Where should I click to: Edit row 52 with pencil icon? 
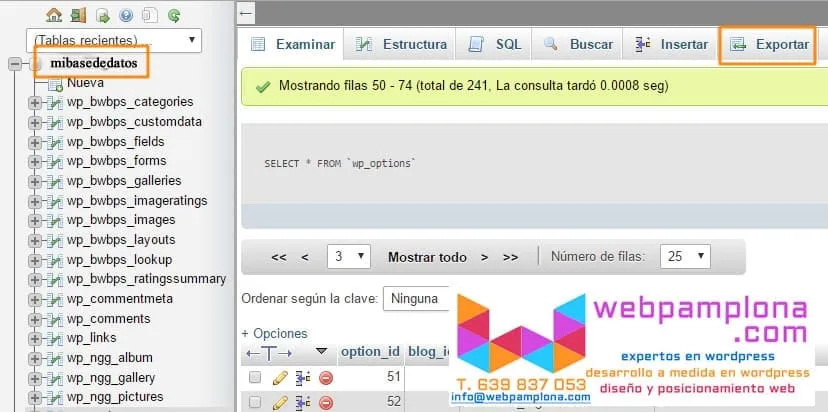(x=280, y=403)
